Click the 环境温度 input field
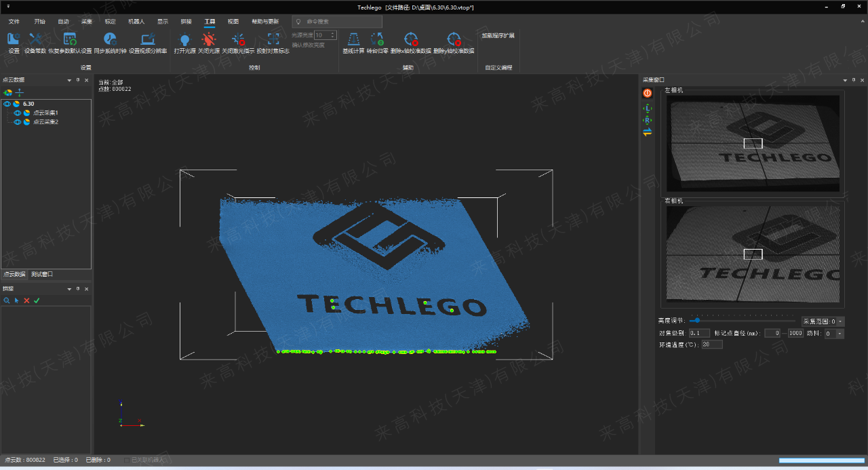The width and height of the screenshot is (868, 470). coord(712,345)
